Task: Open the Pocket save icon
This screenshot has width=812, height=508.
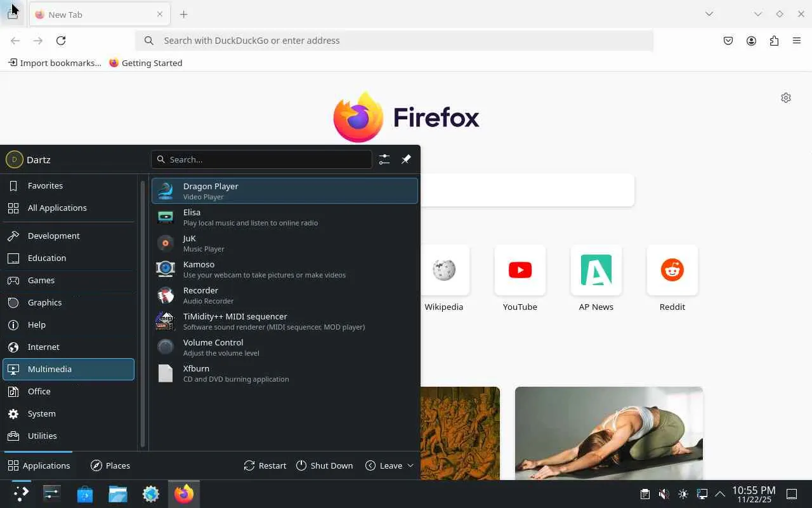Action: tap(728, 41)
